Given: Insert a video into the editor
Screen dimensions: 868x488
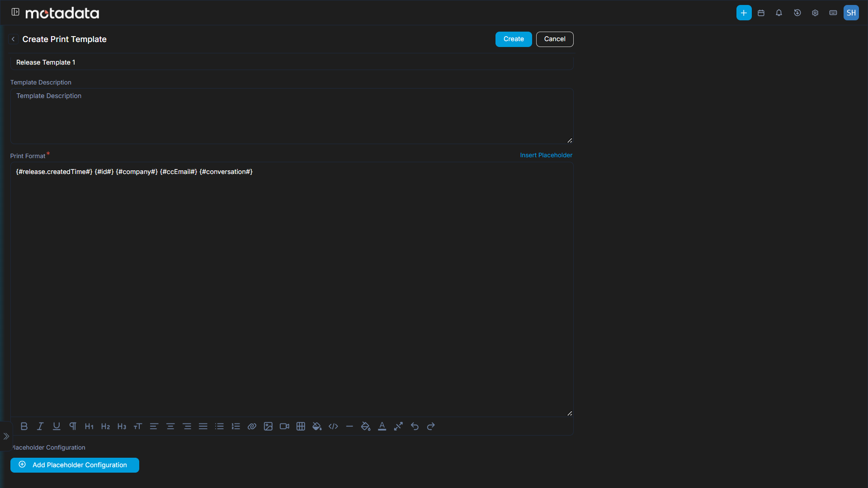Looking at the screenshot, I should 284,426.
